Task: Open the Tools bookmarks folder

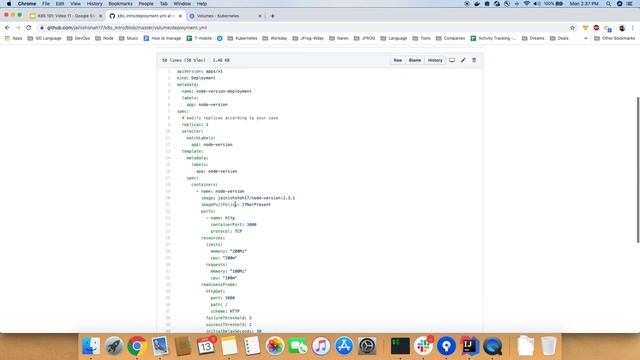Action: (x=422, y=38)
